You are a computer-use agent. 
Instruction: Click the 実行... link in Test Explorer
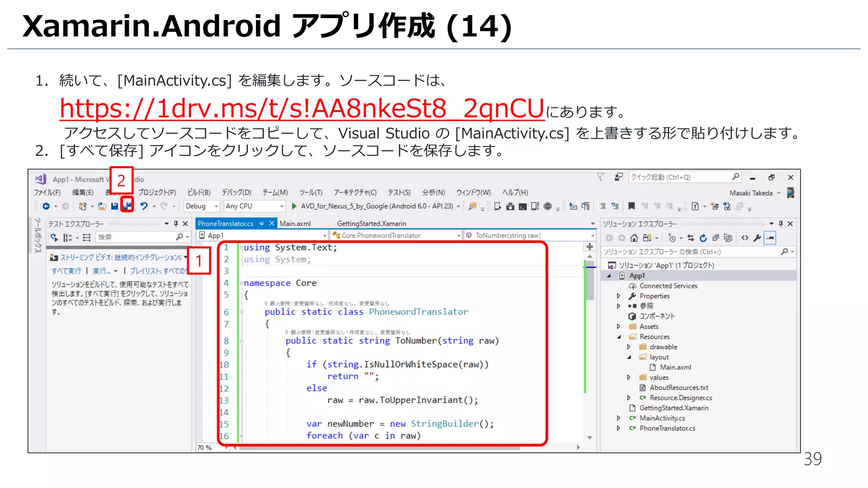[x=102, y=271]
